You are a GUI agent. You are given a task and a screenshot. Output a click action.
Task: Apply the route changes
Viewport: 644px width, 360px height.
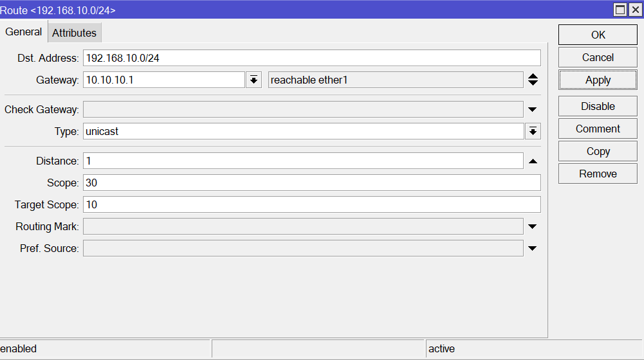(x=598, y=80)
